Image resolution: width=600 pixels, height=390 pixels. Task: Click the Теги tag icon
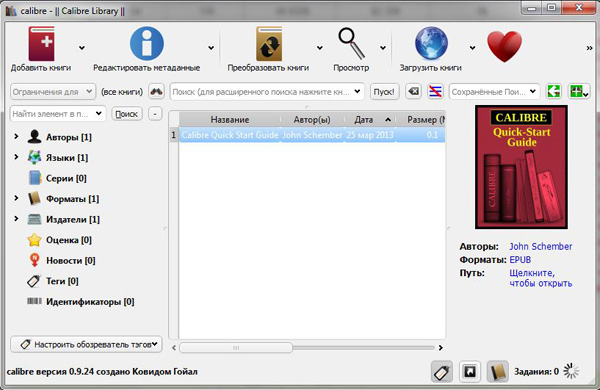34,281
